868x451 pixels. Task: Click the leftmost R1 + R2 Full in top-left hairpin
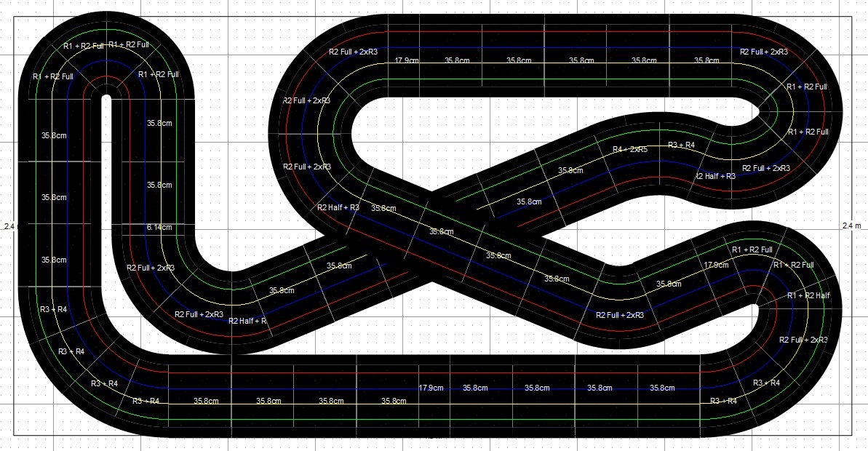coord(52,76)
